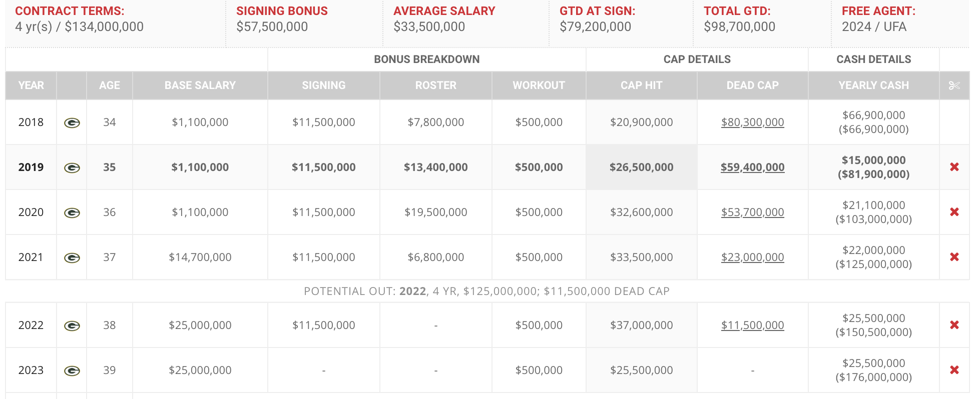Open the $80,300,000 dead cap link
Screen dimensions: 980x399
tap(752, 122)
